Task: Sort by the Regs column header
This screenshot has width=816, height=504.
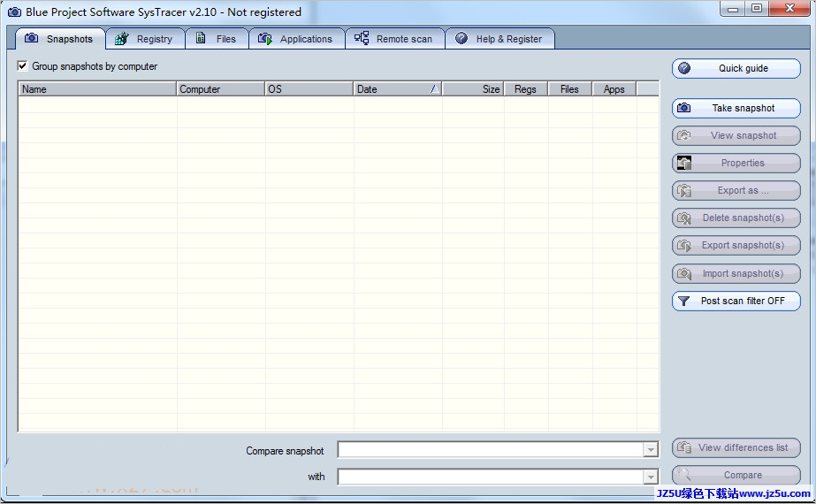Action: click(x=526, y=89)
